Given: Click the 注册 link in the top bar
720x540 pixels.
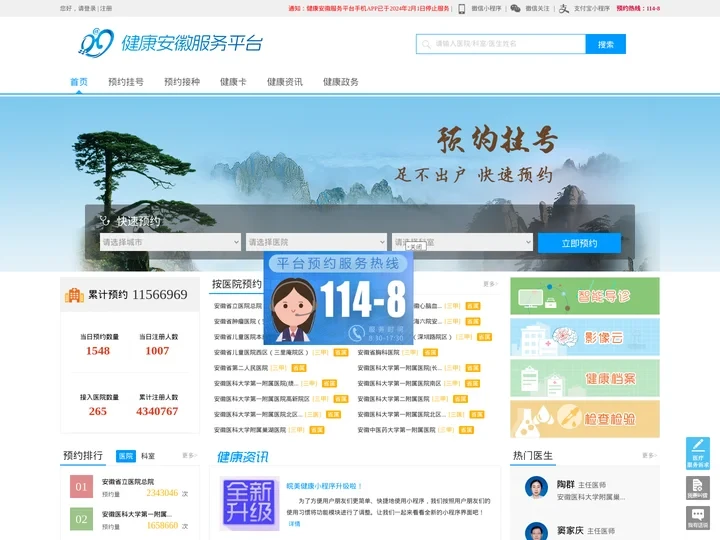Looking at the screenshot, I should pyautogui.click(x=106, y=8).
